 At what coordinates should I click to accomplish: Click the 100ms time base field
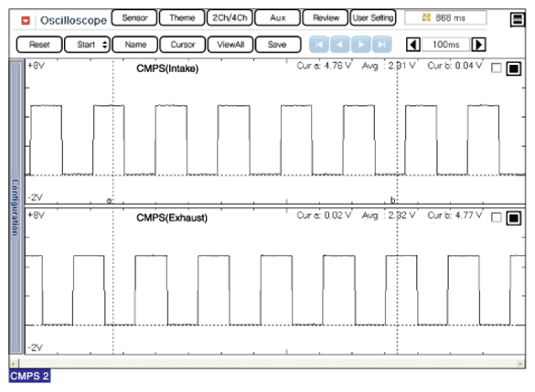[x=445, y=45]
